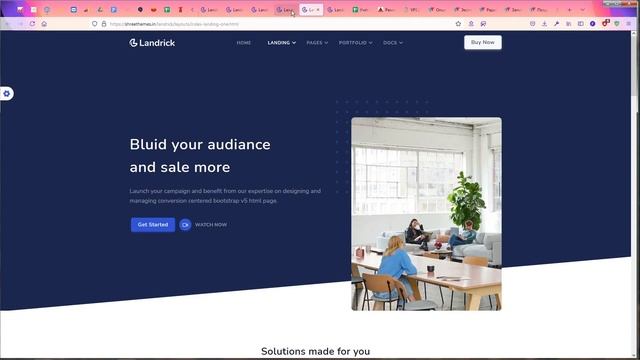List all tabs using the chevron button
640x360 pixels.
click(582, 9)
